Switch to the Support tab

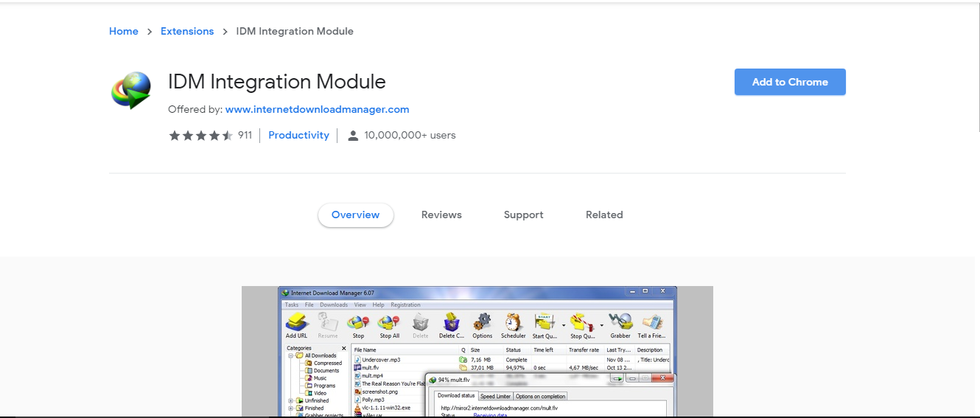(524, 215)
